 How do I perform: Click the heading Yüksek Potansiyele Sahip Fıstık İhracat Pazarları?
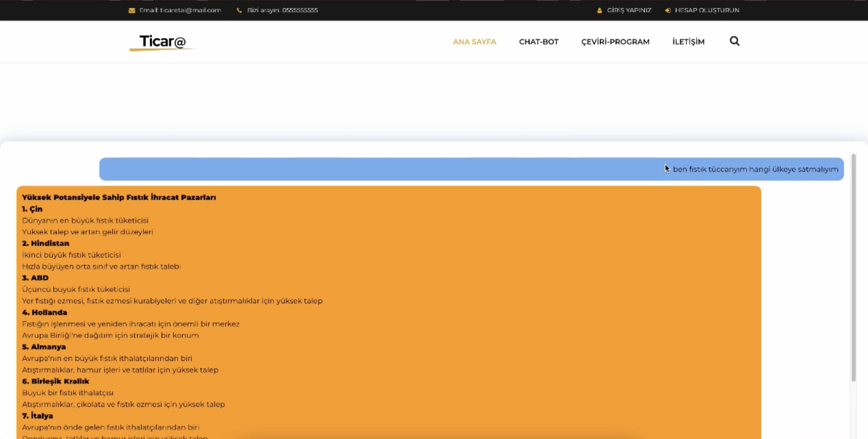[119, 197]
